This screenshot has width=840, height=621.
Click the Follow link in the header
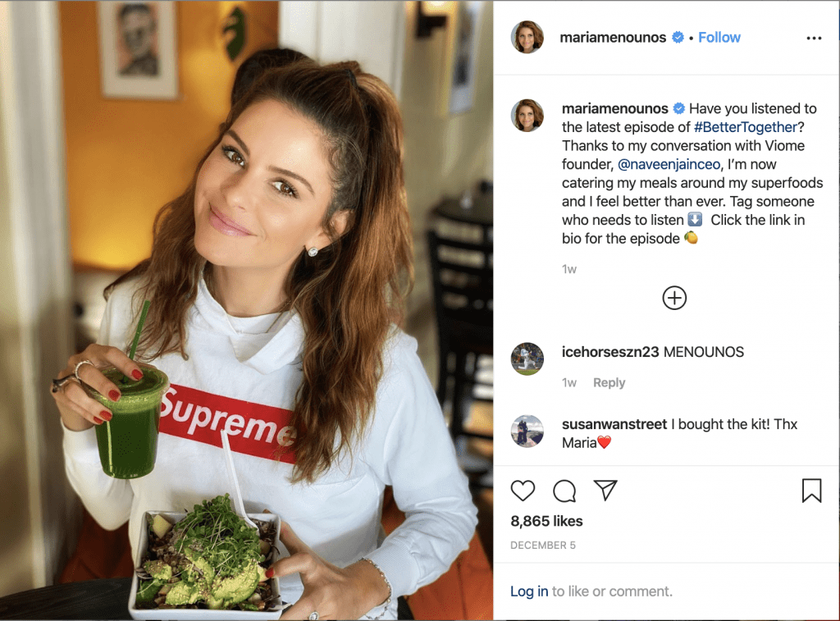pos(719,37)
